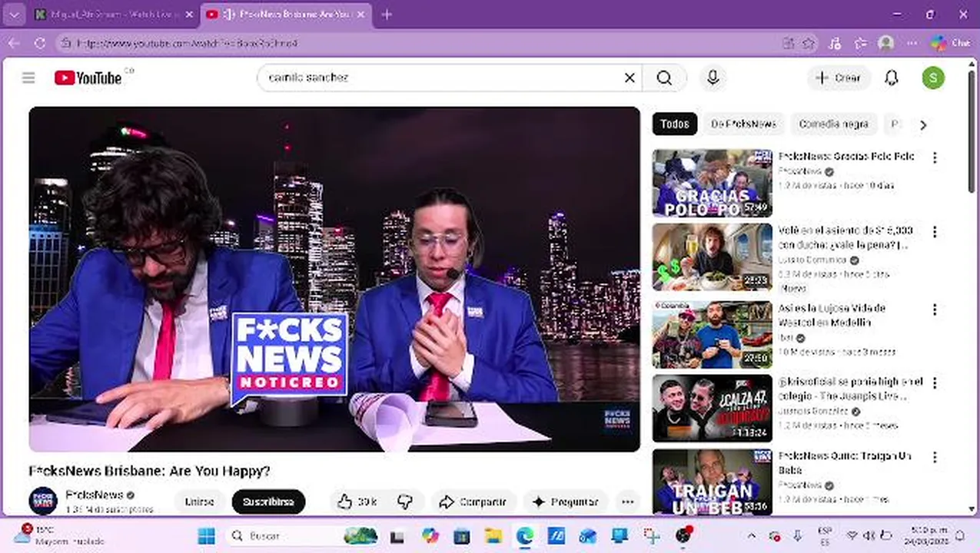Open YouTube notifications bell
The image size is (980, 553).
coord(892,78)
